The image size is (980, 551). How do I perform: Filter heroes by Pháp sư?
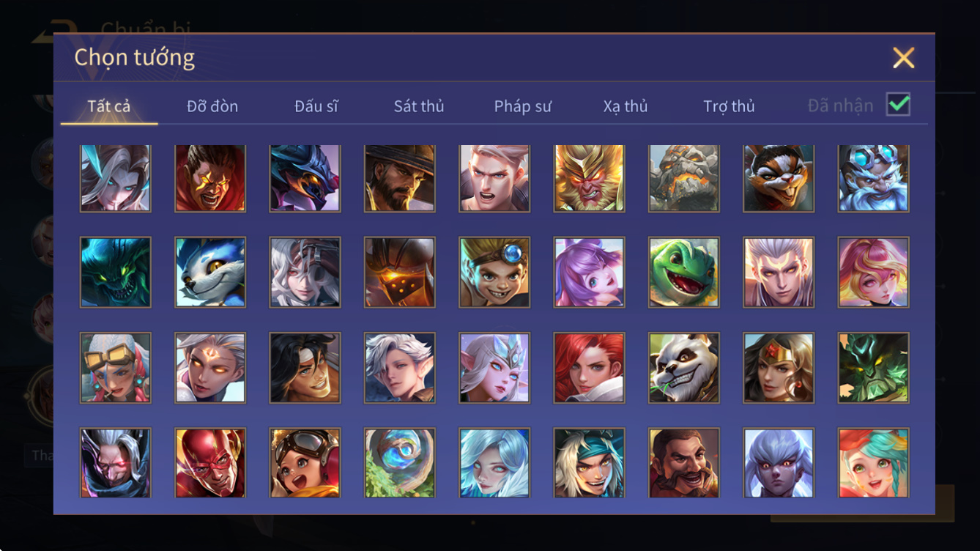pos(522,106)
